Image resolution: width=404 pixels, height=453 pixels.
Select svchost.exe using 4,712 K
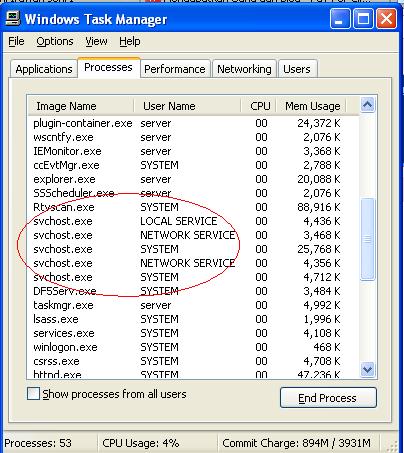pos(187,277)
